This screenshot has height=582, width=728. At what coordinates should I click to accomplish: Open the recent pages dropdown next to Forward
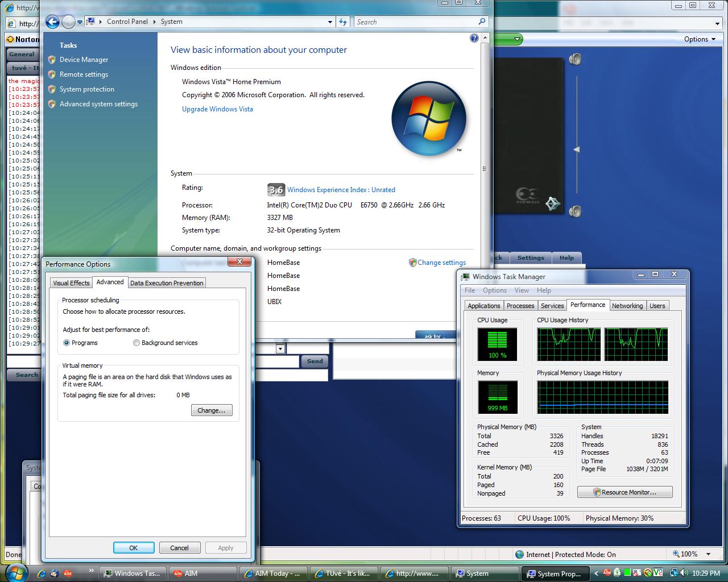point(80,22)
